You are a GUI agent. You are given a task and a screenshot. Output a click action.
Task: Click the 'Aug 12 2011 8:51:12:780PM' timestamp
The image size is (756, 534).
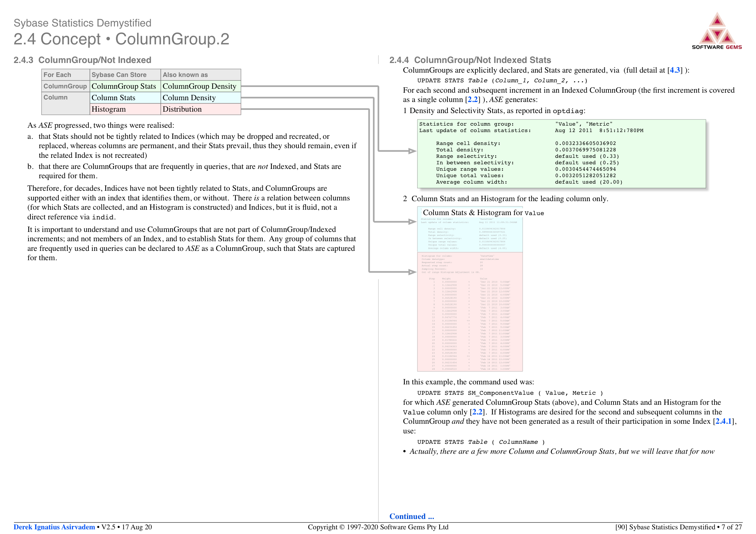click(x=599, y=130)
